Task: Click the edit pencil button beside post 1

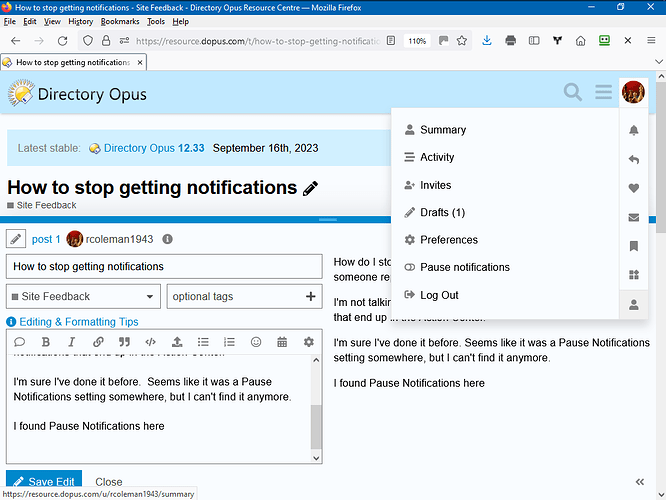Action: 16,239
